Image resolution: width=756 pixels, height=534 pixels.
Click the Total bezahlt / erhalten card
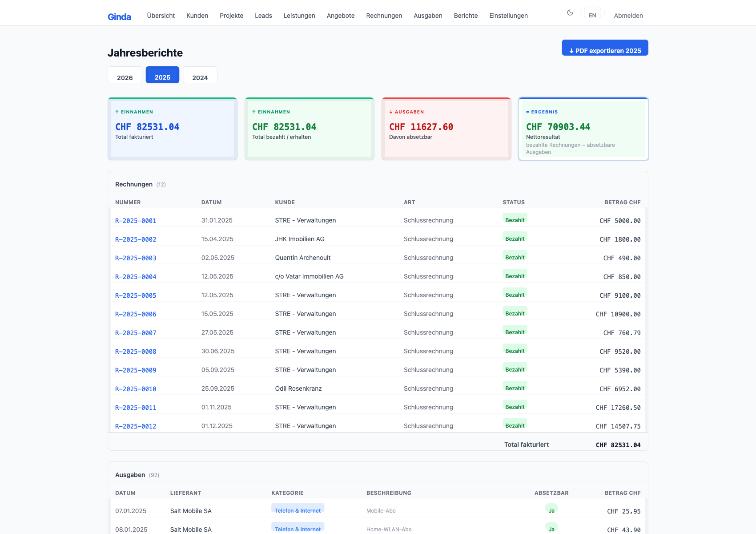310,129
